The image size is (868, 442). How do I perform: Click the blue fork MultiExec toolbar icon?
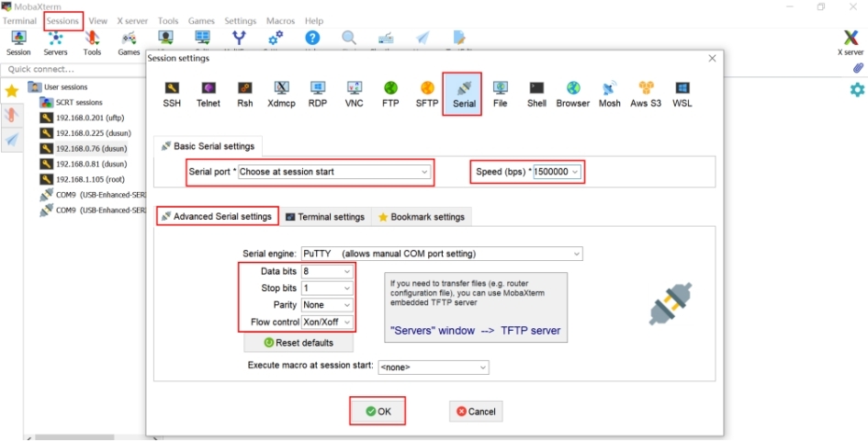click(239, 39)
